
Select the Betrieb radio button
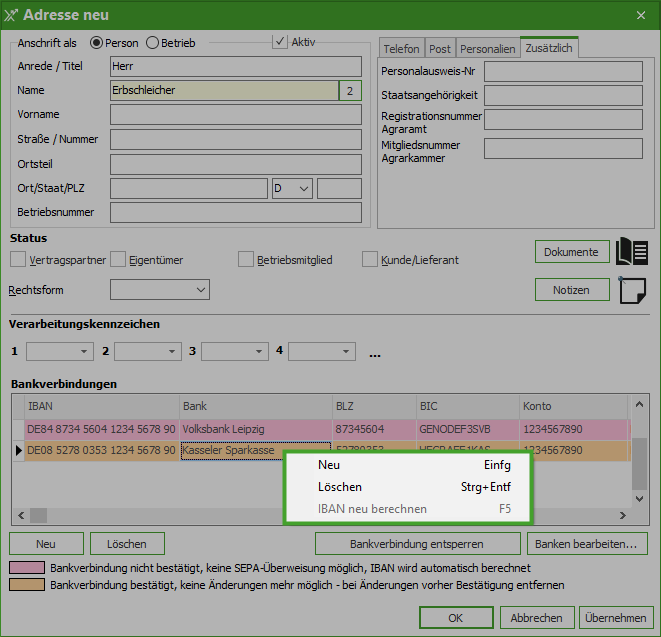pyautogui.click(x=153, y=43)
